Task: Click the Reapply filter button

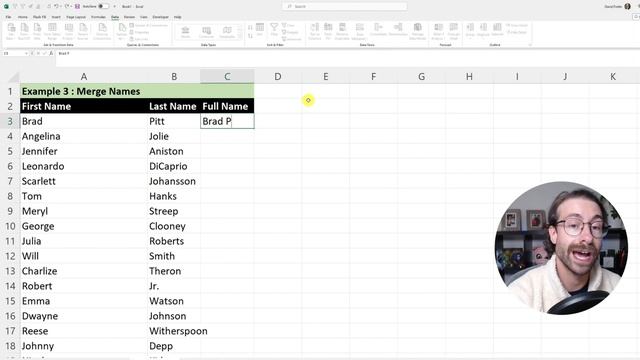Action: tap(290, 32)
